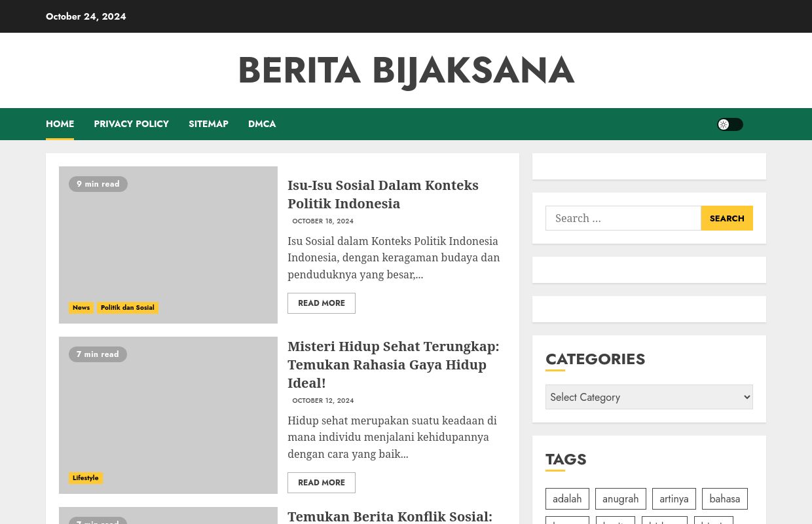Image resolution: width=812 pixels, height=524 pixels.
Task: Select the bahasa tag
Action: (x=725, y=498)
